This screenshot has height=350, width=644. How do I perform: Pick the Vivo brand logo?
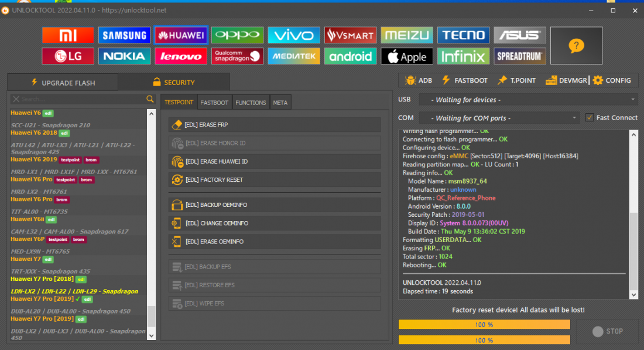coord(294,35)
